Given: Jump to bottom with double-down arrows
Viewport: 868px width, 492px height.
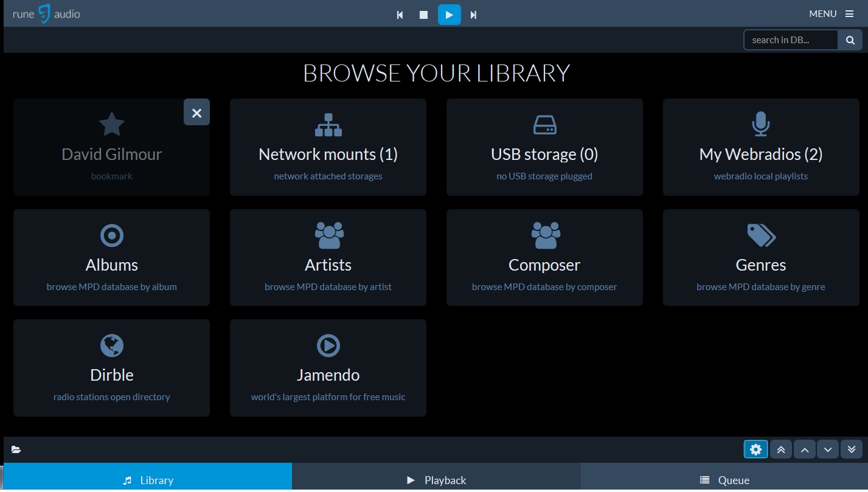Looking at the screenshot, I should (x=852, y=449).
